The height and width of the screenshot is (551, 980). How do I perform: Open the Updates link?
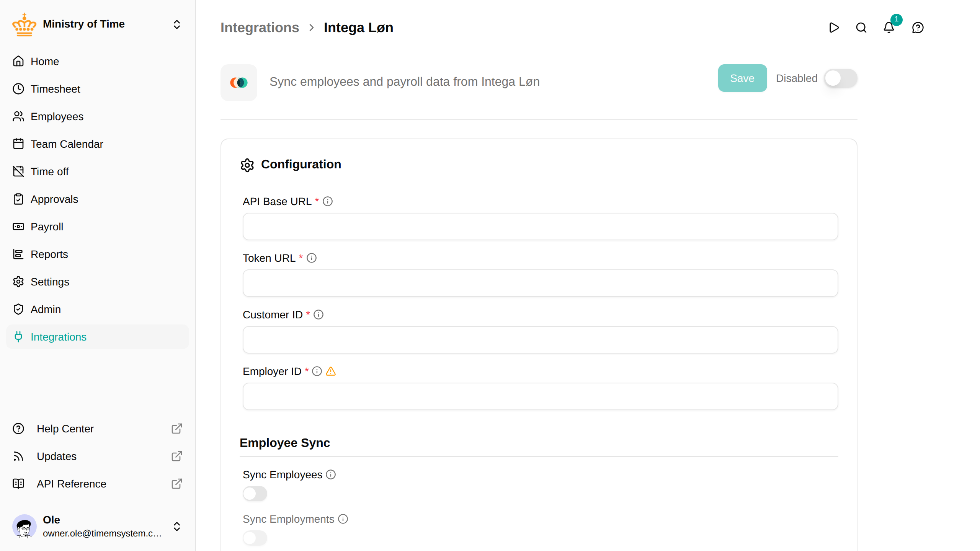pyautogui.click(x=98, y=456)
